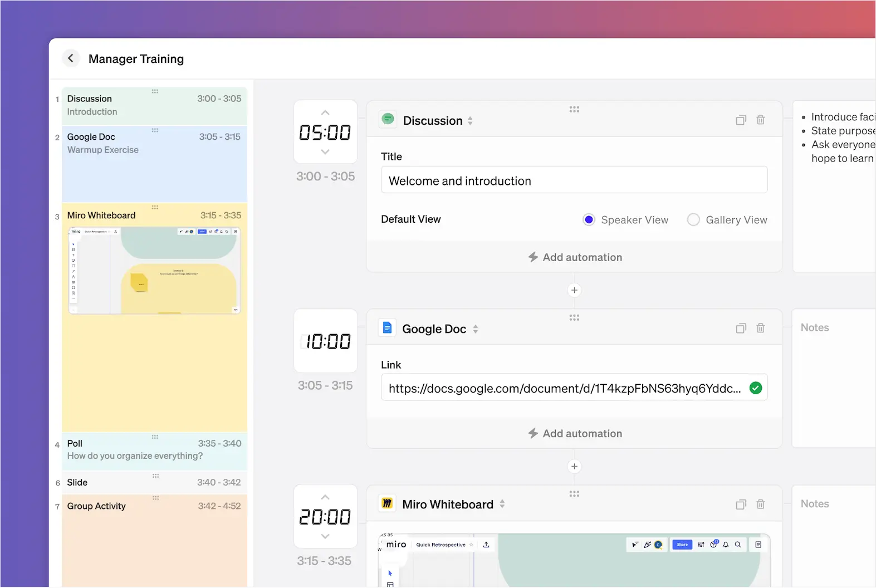
Task: Click drag handle on sidebar Discussion item
Action: (x=155, y=91)
